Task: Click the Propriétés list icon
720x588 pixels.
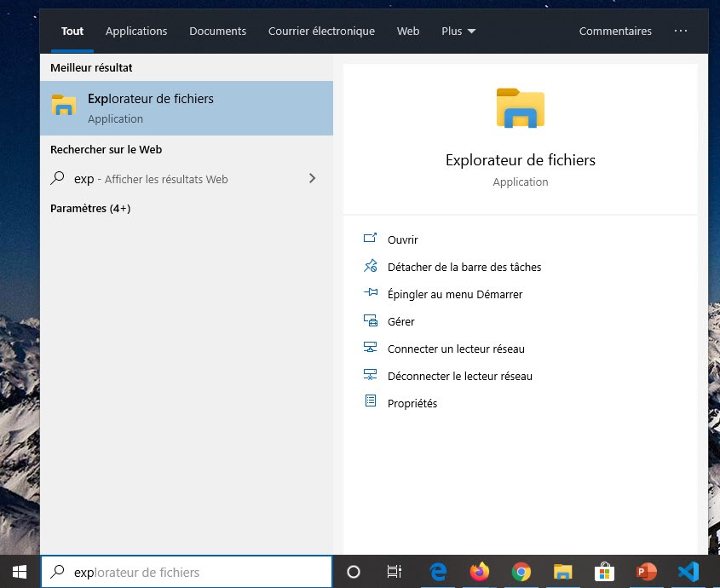Action: 370,401
